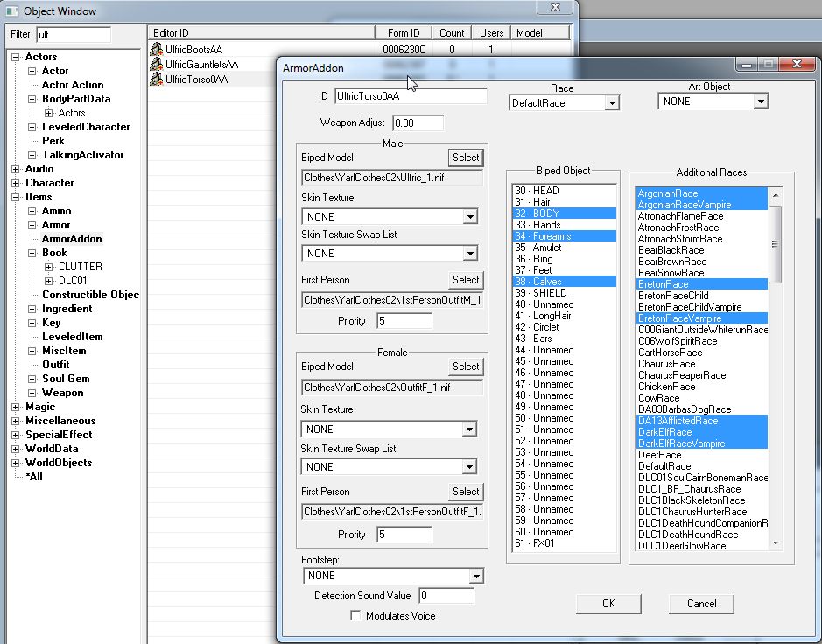
Task: Click the ID field with UlfricTorso0AA
Action: coord(411,96)
